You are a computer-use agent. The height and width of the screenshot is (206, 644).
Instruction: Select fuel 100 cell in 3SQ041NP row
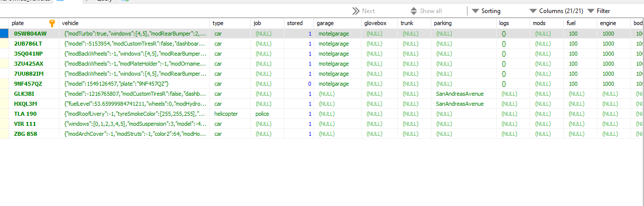tap(580, 54)
